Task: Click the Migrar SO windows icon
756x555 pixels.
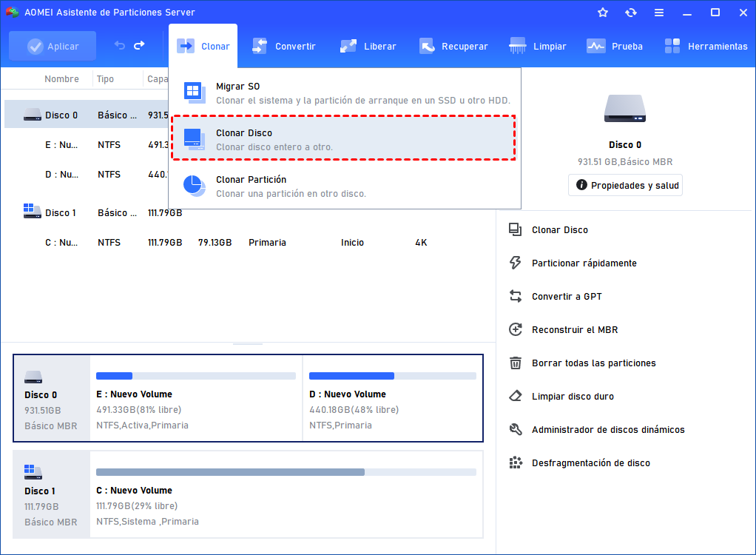Action: coord(195,92)
